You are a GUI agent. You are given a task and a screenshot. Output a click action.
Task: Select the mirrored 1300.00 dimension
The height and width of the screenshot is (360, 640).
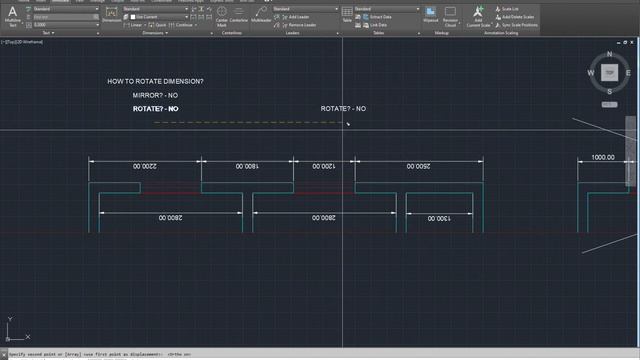439,219
